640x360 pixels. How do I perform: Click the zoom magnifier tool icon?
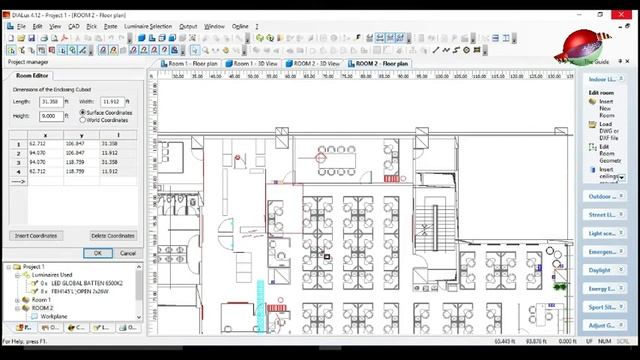(205, 50)
